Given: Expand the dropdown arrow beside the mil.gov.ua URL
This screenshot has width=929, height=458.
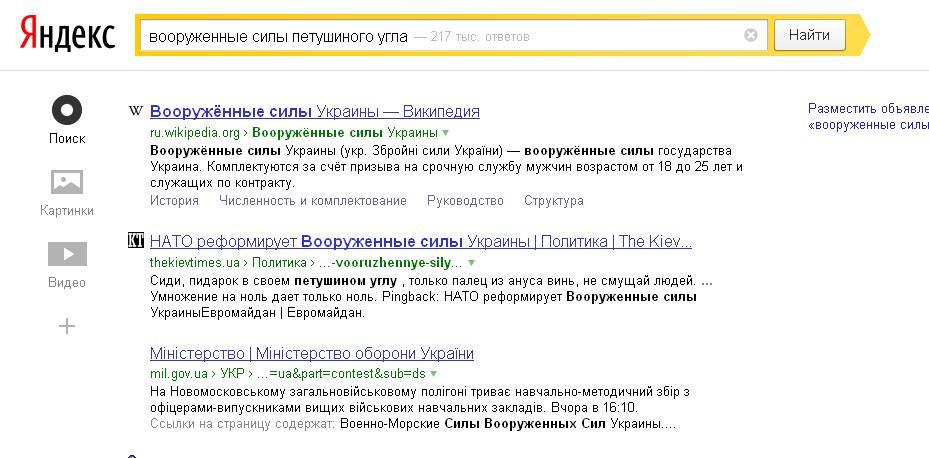Looking at the screenshot, I should 434,374.
